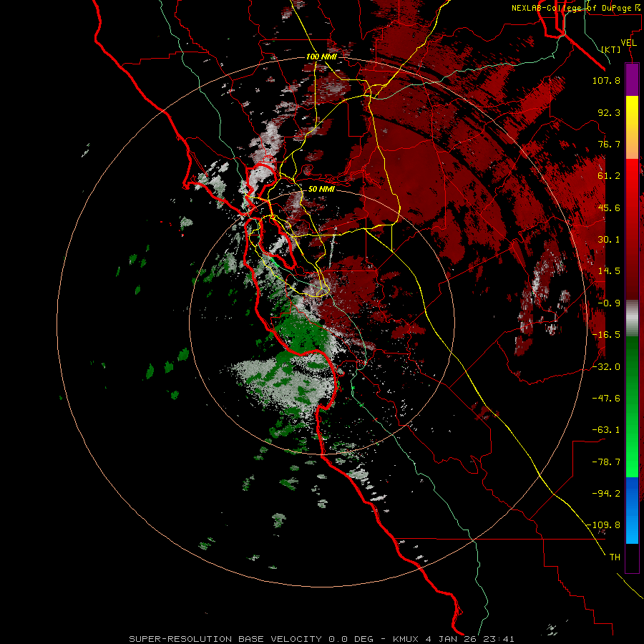Select the -109.8 scale value
Viewport: 644px width, 644px height.
point(603,525)
